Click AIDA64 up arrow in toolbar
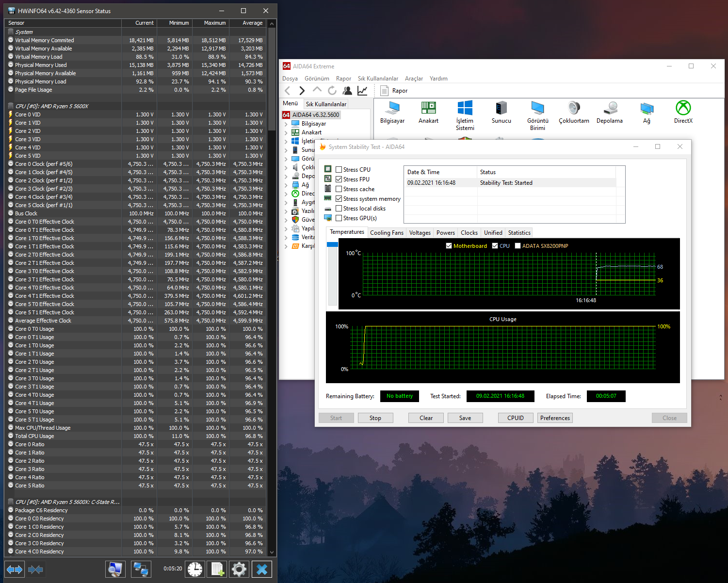The image size is (728, 583). [317, 90]
